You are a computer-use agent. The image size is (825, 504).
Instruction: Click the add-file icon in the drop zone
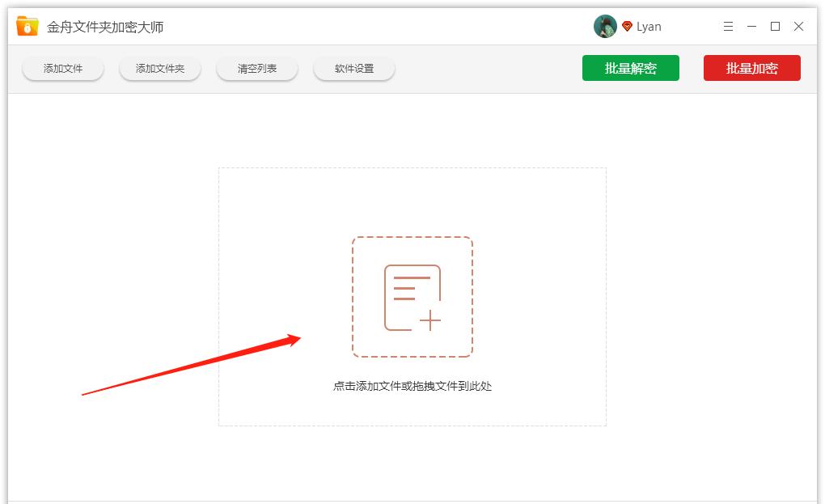(x=412, y=296)
